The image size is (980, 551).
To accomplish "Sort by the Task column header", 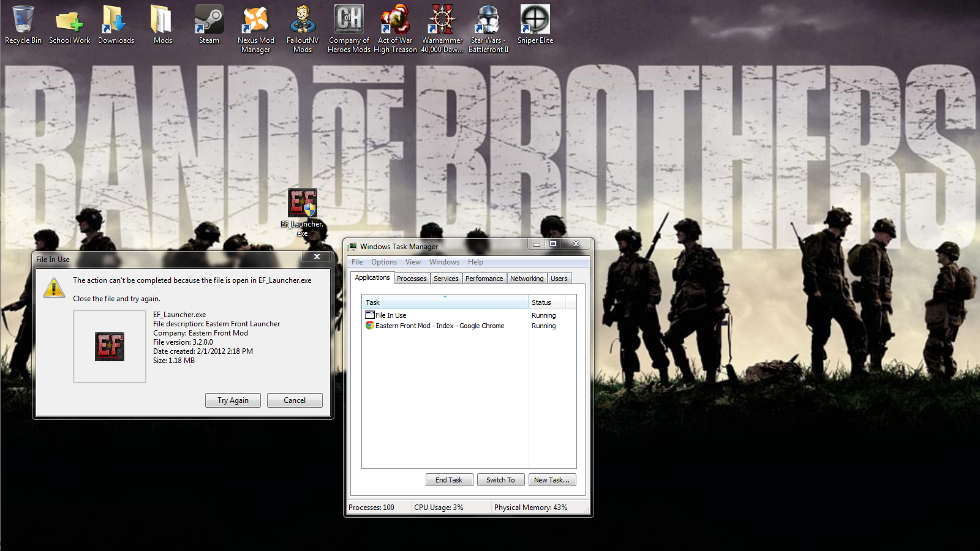I will [x=445, y=302].
